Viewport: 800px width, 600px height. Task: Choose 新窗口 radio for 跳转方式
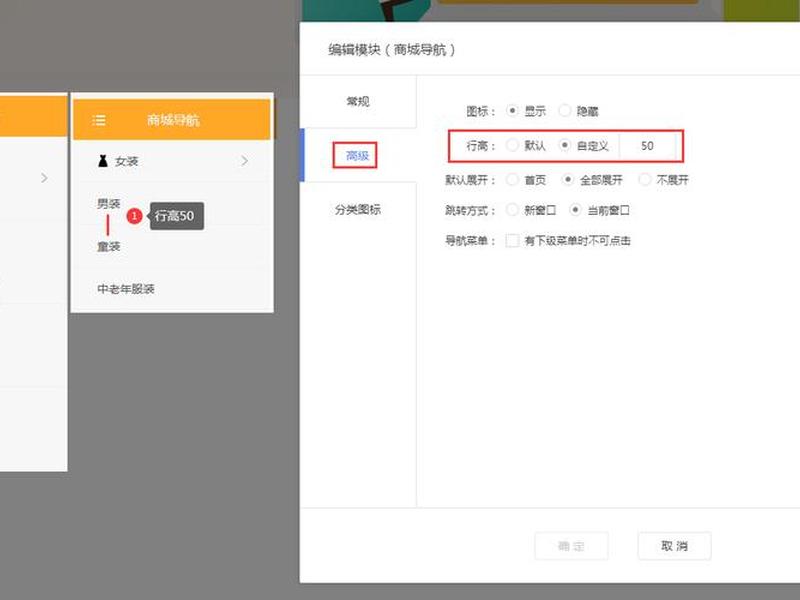(x=512, y=210)
